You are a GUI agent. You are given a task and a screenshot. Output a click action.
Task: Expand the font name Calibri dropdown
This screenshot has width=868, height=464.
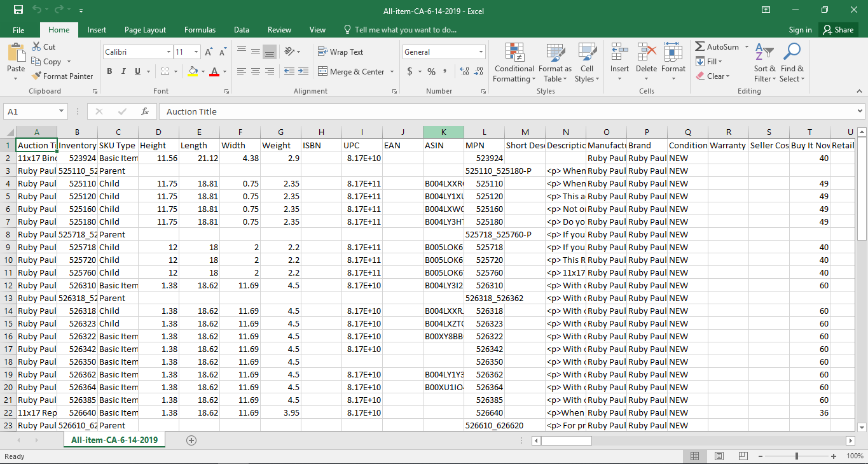click(x=169, y=52)
